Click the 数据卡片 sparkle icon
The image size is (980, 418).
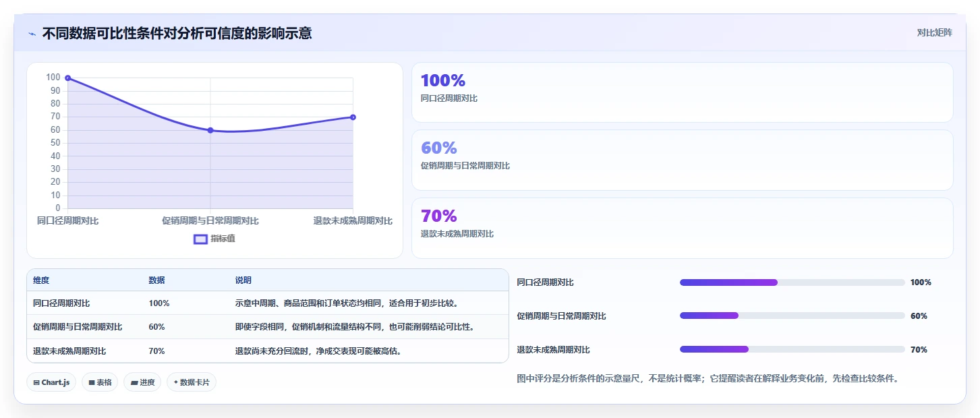(x=175, y=382)
